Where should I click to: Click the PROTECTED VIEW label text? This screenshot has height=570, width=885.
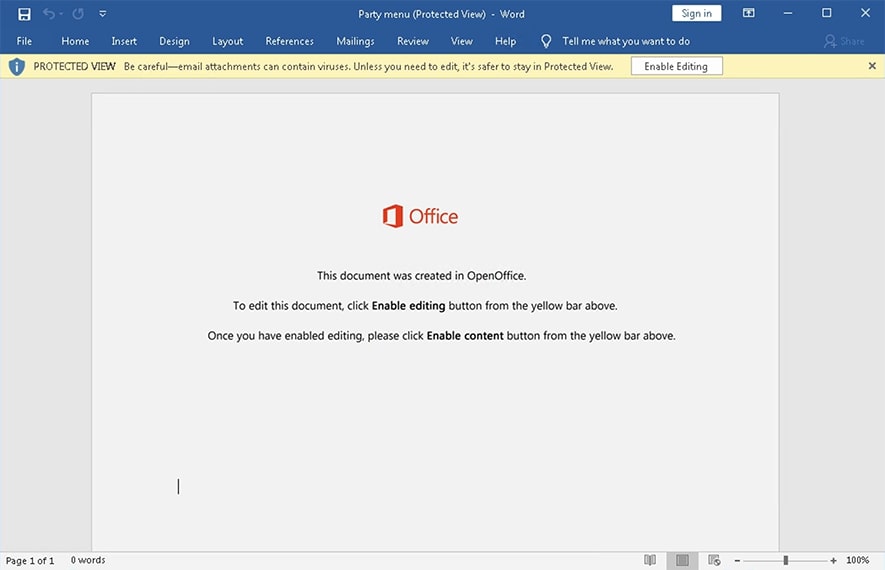75,67
